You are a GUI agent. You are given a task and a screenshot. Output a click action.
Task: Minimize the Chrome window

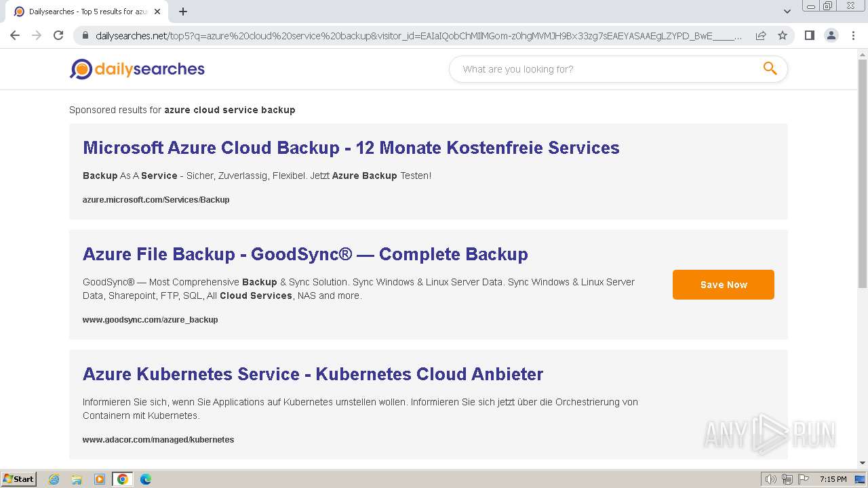click(810, 6)
